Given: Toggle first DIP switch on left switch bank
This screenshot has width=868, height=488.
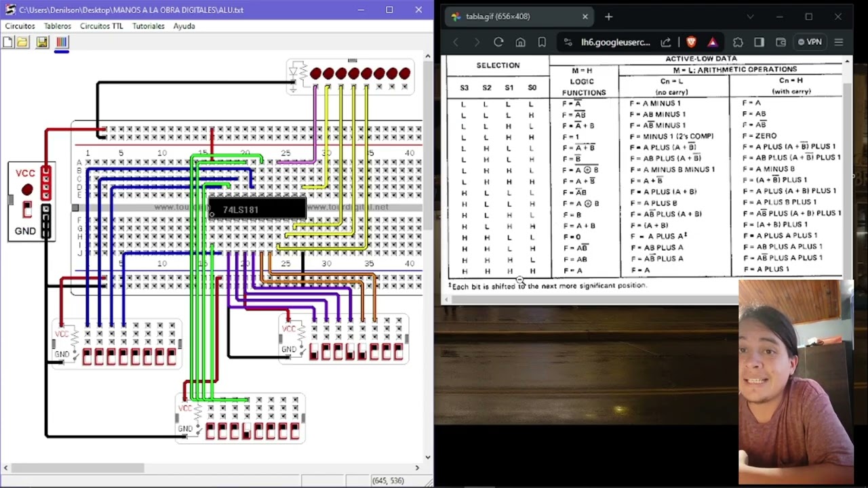Looking at the screenshot, I should (x=87, y=357).
